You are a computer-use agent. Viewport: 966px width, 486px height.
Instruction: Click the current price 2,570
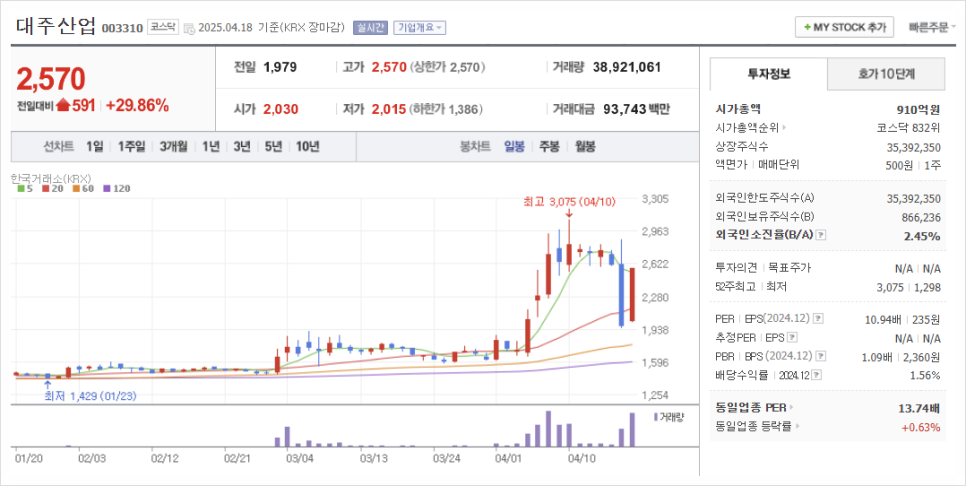(x=51, y=79)
